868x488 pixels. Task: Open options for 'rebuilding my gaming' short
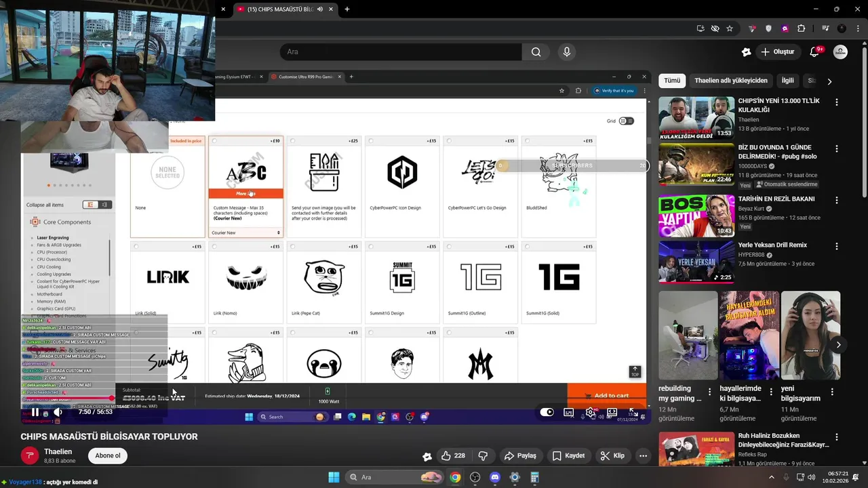click(x=710, y=392)
